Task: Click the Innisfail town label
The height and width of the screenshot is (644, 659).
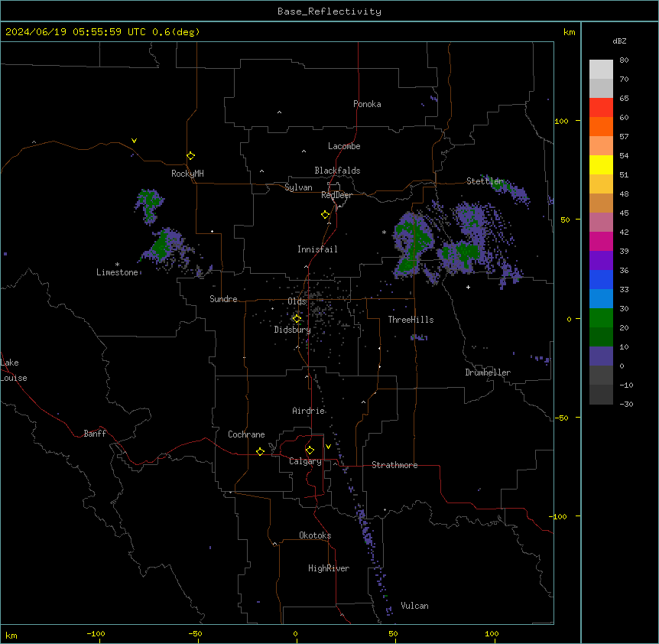Action: [317, 249]
